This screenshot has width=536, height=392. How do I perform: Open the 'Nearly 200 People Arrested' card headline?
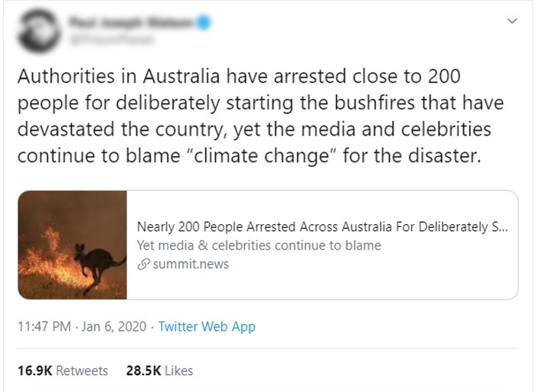pyautogui.click(x=322, y=227)
